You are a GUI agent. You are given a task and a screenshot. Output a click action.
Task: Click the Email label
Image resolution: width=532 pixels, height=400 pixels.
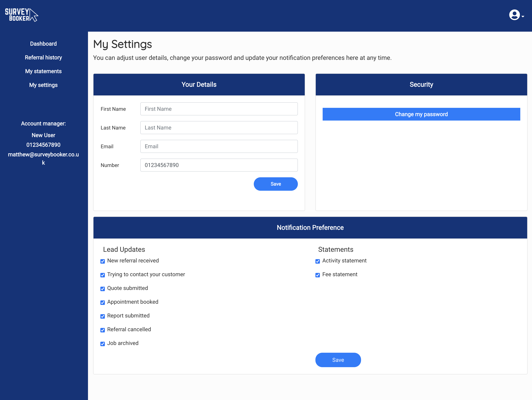pyautogui.click(x=107, y=147)
